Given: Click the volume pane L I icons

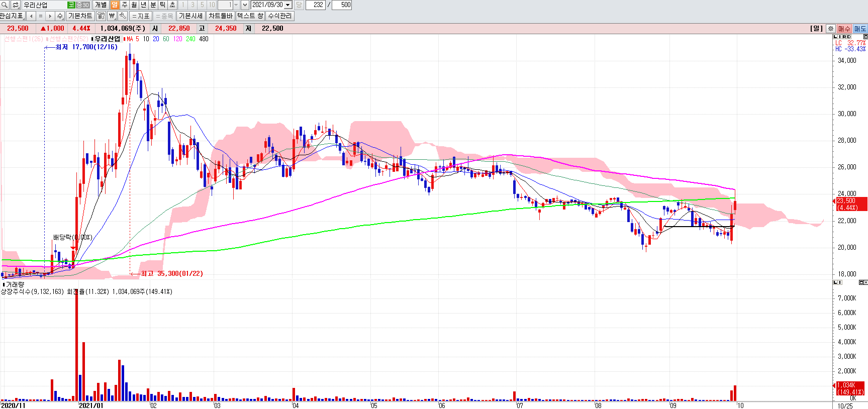Looking at the screenshot, I should click(x=838, y=282).
